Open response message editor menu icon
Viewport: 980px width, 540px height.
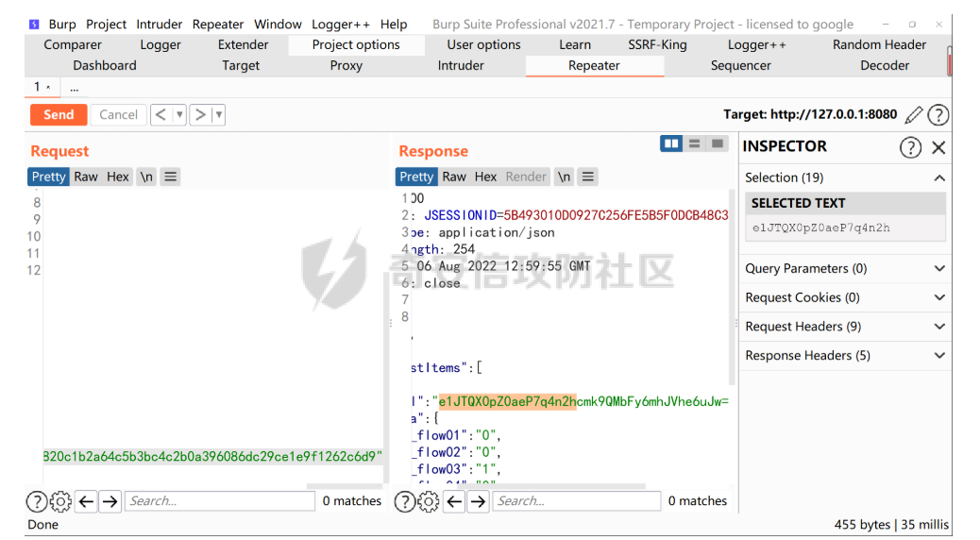click(x=587, y=177)
